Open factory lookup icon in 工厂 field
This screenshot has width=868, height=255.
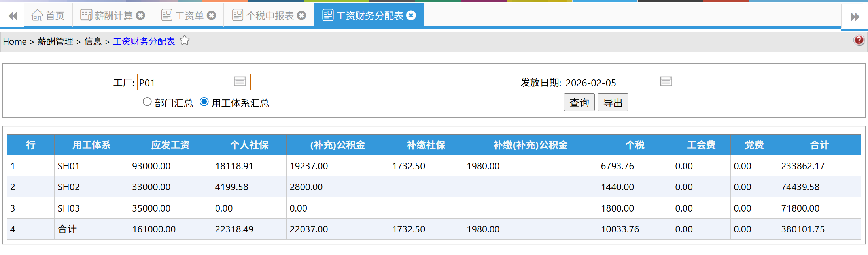coord(240,81)
